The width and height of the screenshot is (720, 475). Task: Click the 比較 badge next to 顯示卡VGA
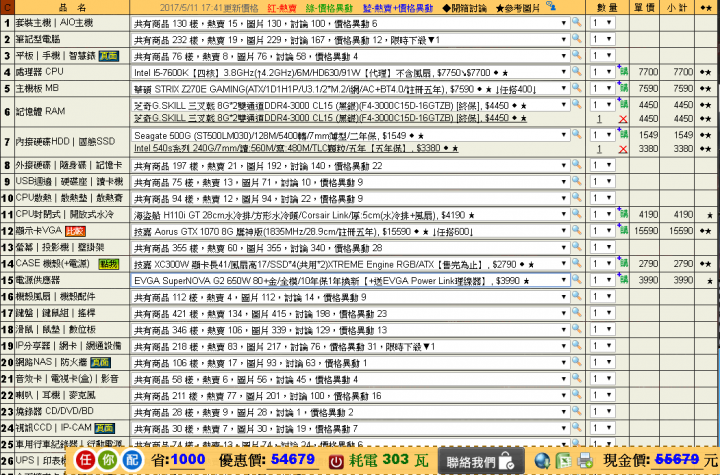tap(75, 231)
